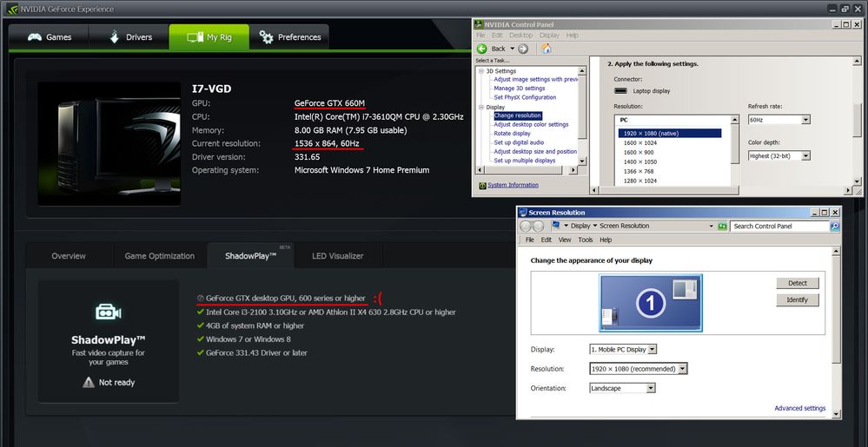This screenshot has width=868, height=447.
Task: Click the Display icon in the address bar
Action: tap(556, 226)
